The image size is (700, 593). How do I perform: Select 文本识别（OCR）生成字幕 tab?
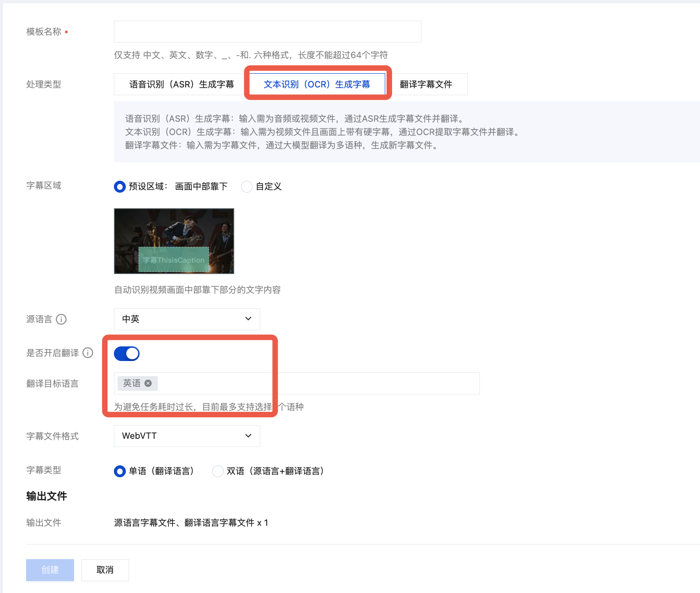[317, 84]
